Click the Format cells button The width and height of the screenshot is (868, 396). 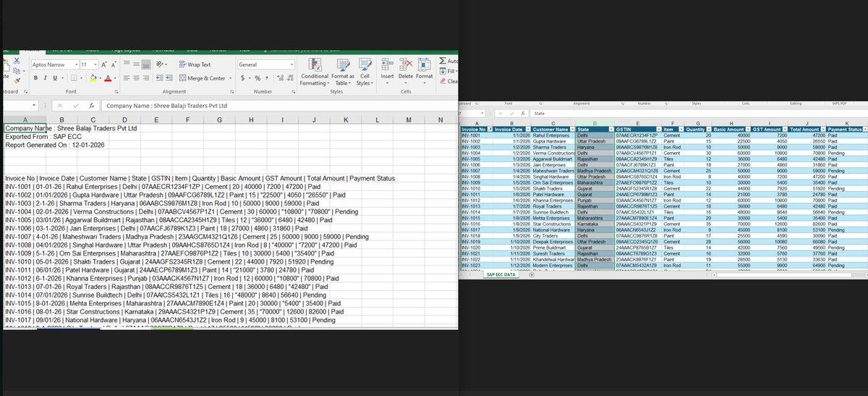pos(425,72)
